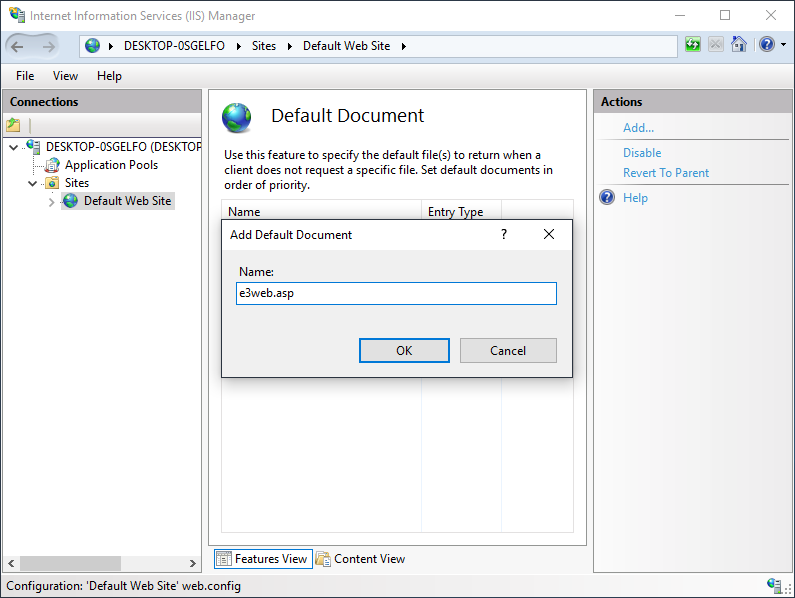Click the Home icon in toolbar
The width and height of the screenshot is (795, 598).
(739, 45)
